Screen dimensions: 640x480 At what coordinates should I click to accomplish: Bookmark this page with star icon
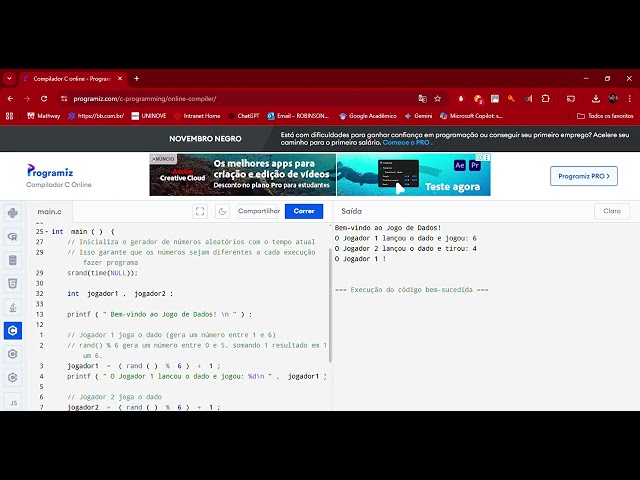pos(438,99)
